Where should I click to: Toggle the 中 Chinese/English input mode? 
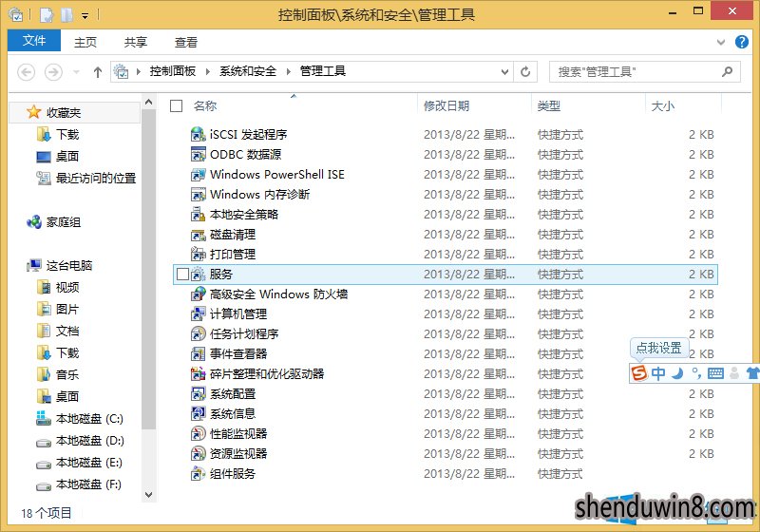click(658, 373)
